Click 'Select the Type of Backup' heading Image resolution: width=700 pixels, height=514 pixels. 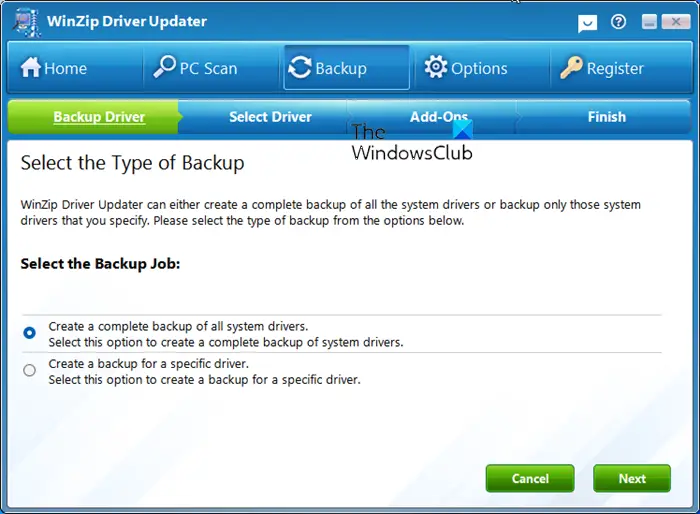point(132,163)
